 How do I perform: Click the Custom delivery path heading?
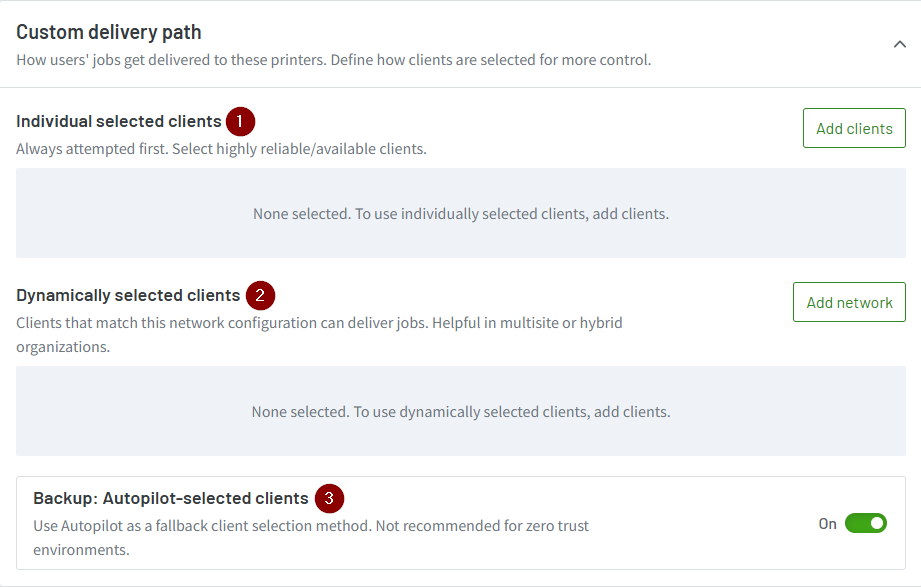point(109,32)
